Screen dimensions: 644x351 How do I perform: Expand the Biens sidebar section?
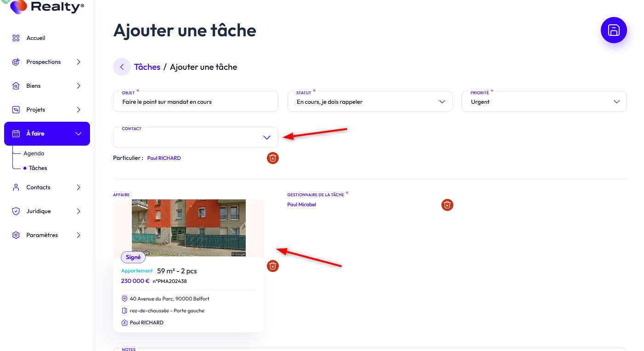coord(79,86)
